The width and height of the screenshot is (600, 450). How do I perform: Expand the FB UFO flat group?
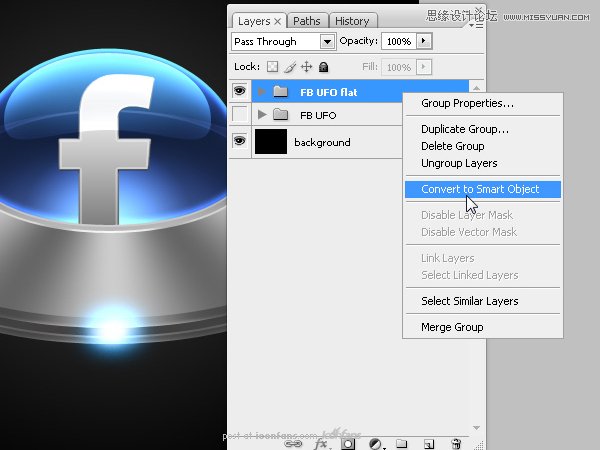pos(262,91)
